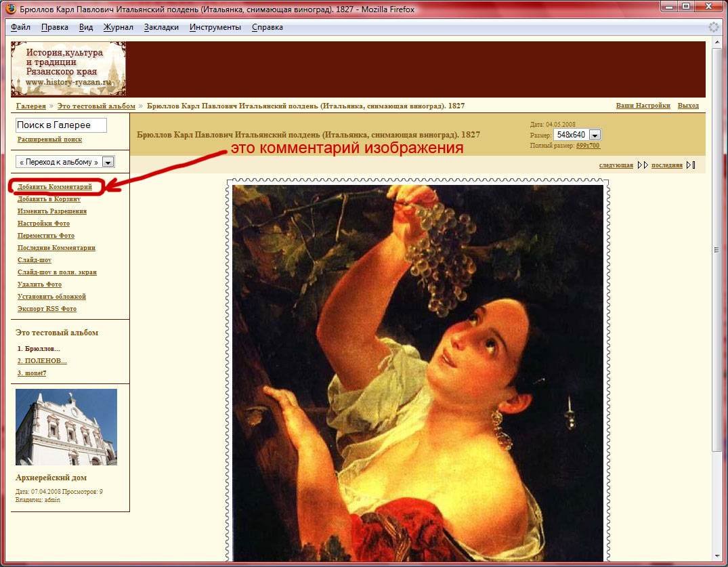Open Настройки Фото link
Image resolution: width=728 pixels, height=567 pixels.
tap(43, 224)
